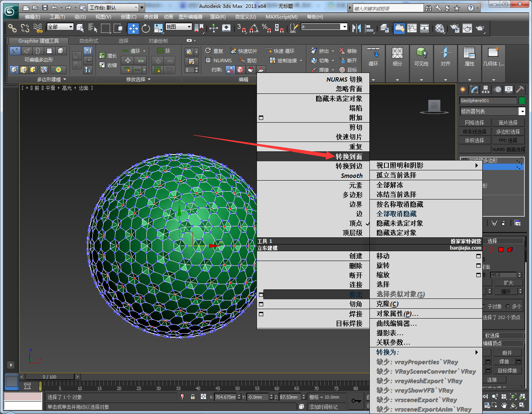Viewport: 532px width, 414px height.
Task: Click the rectangular selection region icon
Action: 105,28
